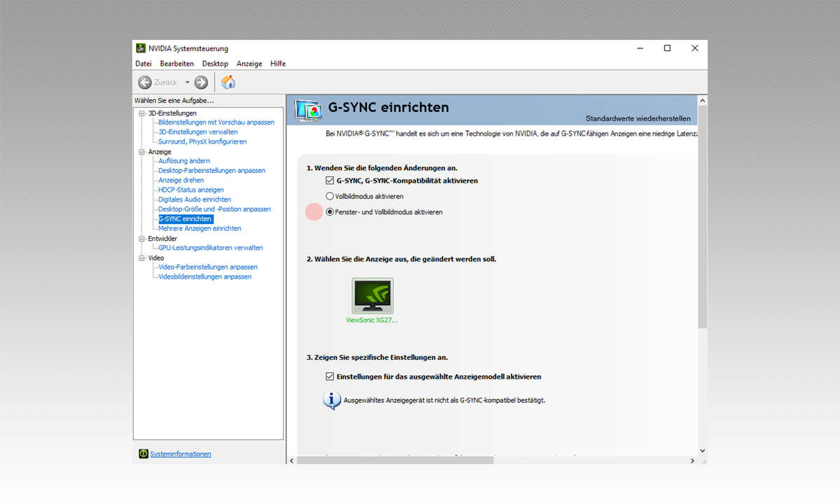Select Fenster- und Vollbildmodus aktivieren radio button
Viewport: 840px width, 504px height.
click(330, 211)
